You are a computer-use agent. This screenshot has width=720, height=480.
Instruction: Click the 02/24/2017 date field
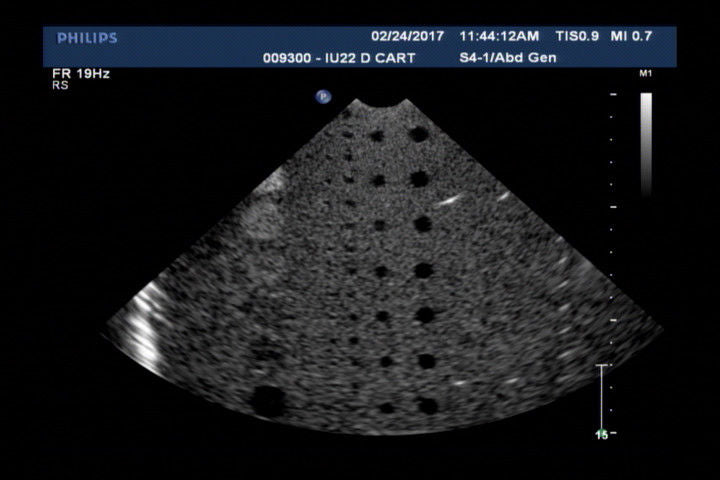tap(405, 36)
